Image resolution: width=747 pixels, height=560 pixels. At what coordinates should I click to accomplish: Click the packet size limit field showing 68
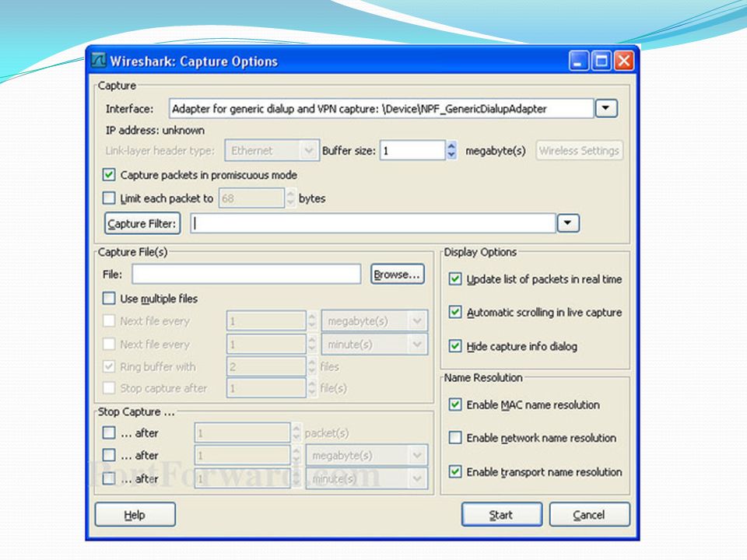pyautogui.click(x=251, y=198)
